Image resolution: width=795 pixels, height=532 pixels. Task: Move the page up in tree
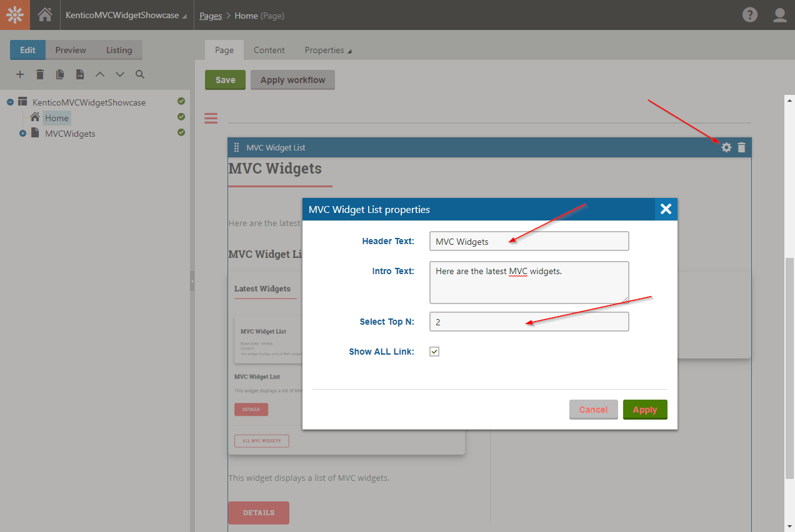(x=100, y=74)
